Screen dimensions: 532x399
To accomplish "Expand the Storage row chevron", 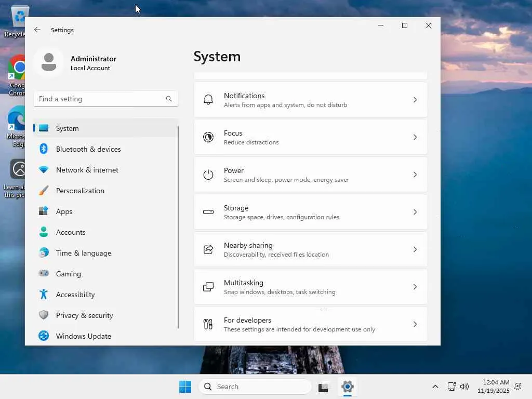I will [x=415, y=212].
